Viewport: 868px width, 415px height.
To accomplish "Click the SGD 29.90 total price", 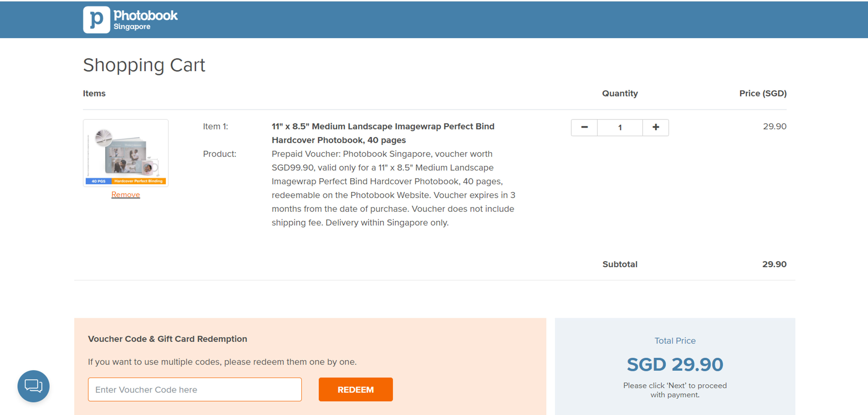I will (675, 364).
